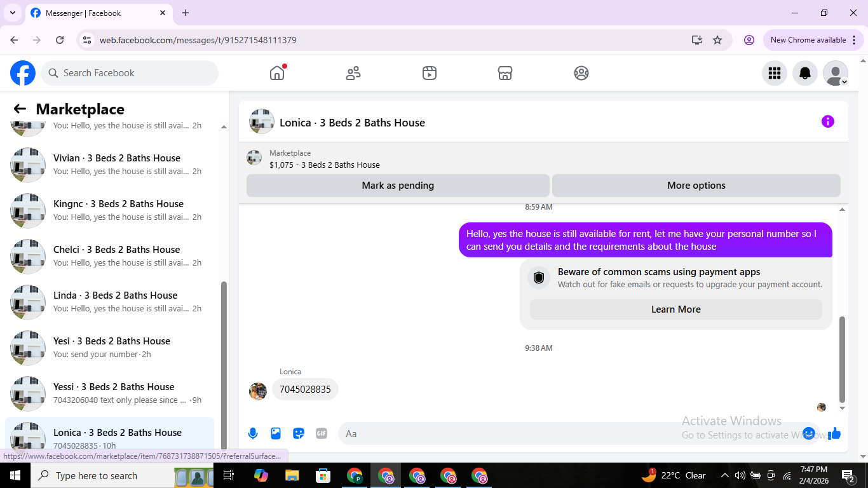868x488 pixels.
Task: Open the purple conversation information icon
Action: [x=828, y=121]
